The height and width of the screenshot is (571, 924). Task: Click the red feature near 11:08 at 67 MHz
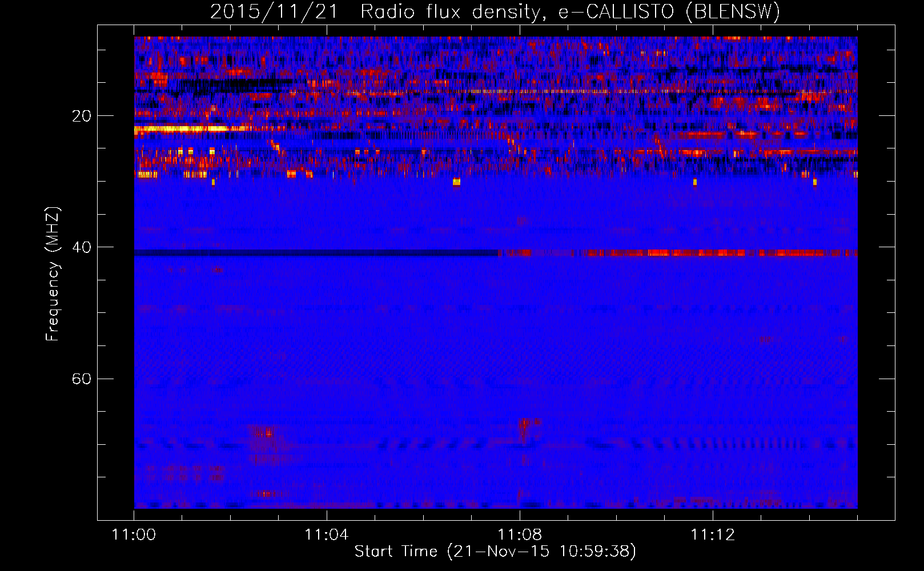coord(529,423)
